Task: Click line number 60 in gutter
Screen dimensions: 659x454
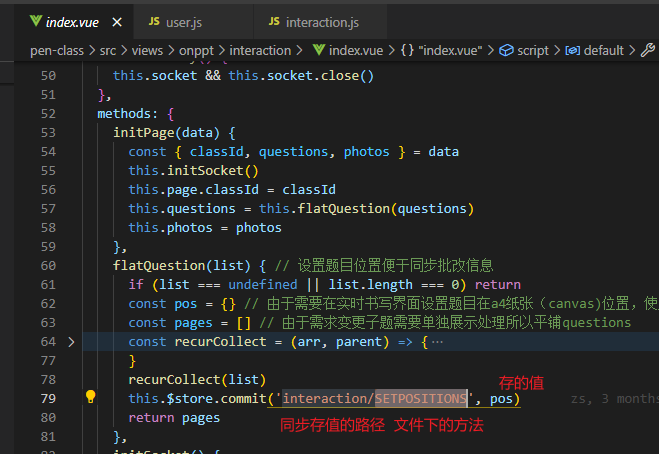Action: tap(48, 266)
